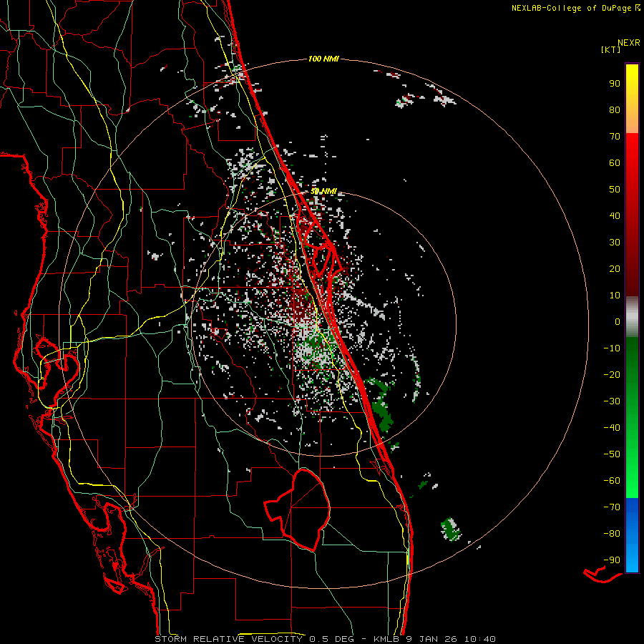This screenshot has width=644, height=644.
Task: Click the 50 value on the velocity scale
Action: pyautogui.click(x=615, y=190)
